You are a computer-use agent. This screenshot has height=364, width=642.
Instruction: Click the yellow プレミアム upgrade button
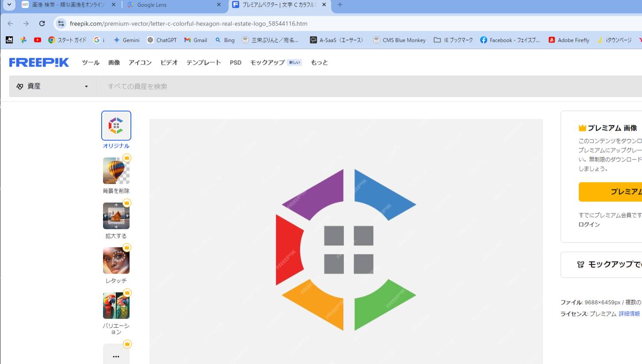610,192
